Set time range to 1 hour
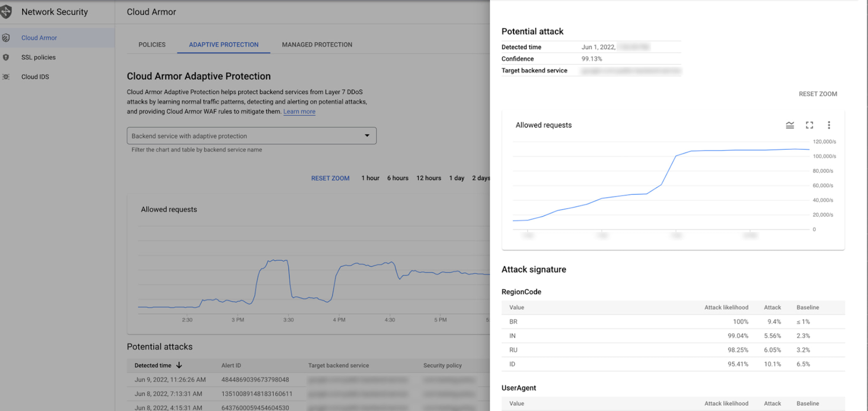 coord(370,178)
